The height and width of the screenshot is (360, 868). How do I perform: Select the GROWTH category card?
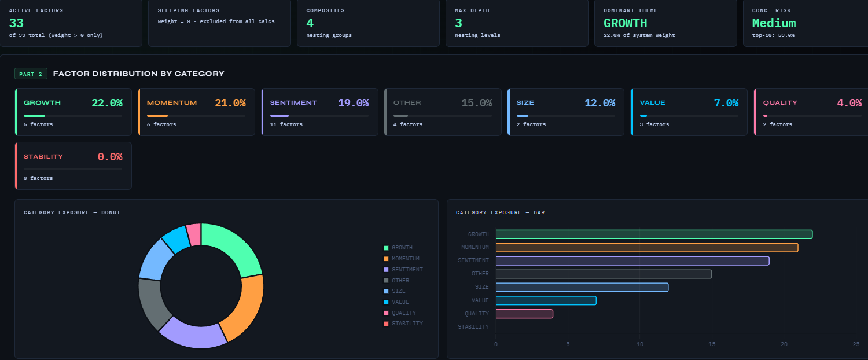tap(73, 112)
